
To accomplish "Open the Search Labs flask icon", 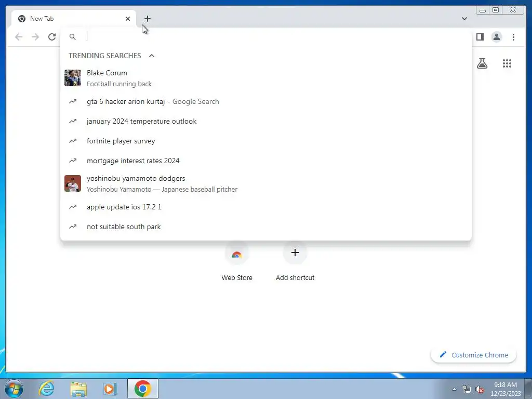I will click(482, 63).
